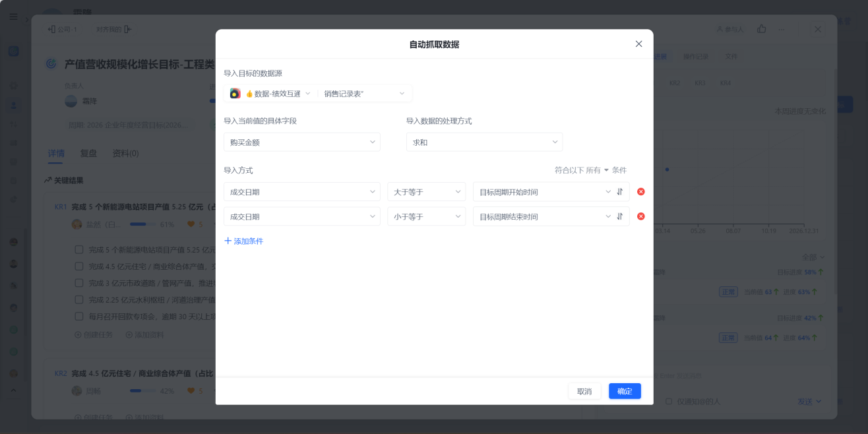Switch to the 资料(0) tab
868x434 pixels.
[x=125, y=153]
